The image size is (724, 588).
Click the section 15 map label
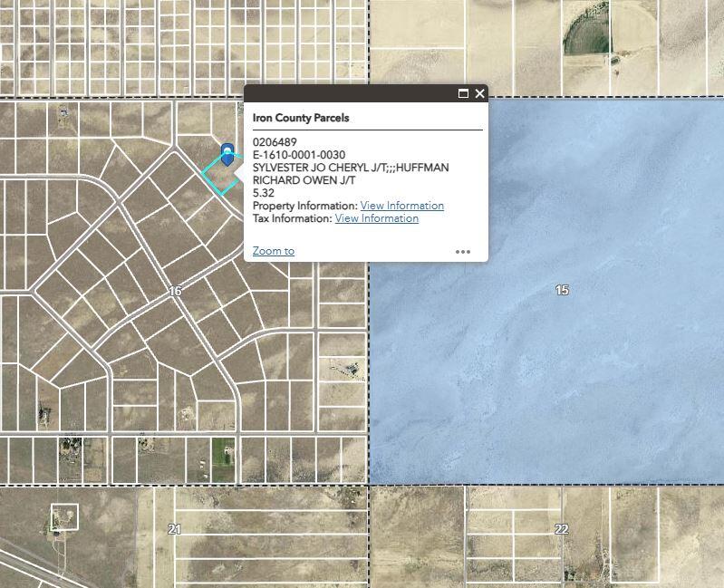coord(562,290)
